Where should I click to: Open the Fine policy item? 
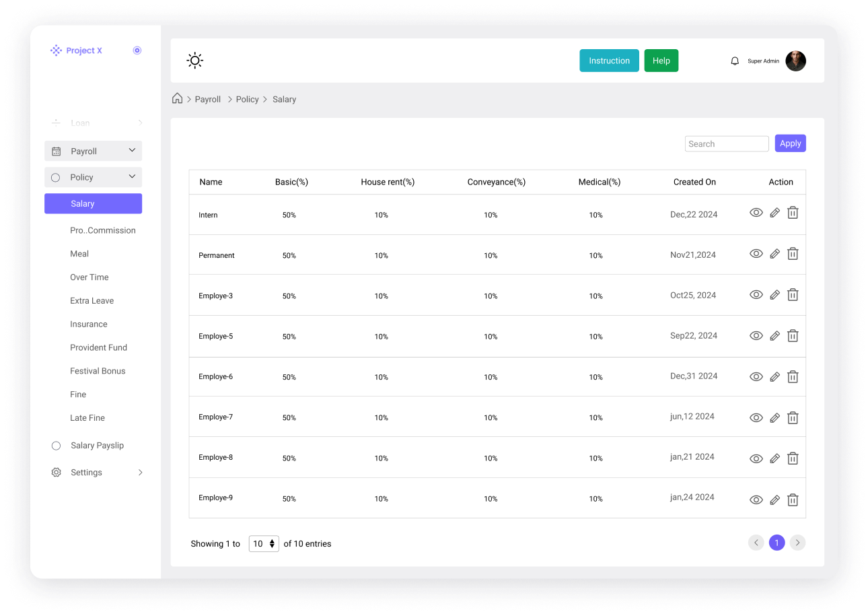[x=78, y=395]
